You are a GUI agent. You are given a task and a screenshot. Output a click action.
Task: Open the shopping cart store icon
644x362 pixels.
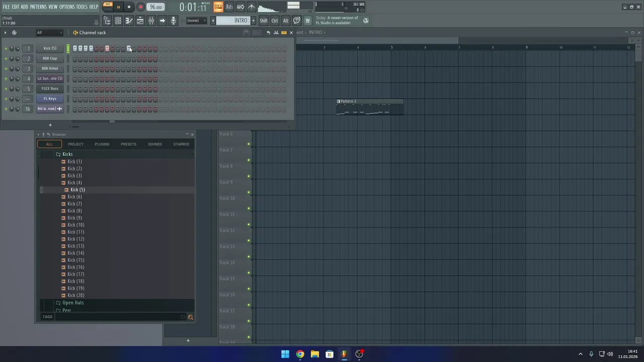click(308, 21)
